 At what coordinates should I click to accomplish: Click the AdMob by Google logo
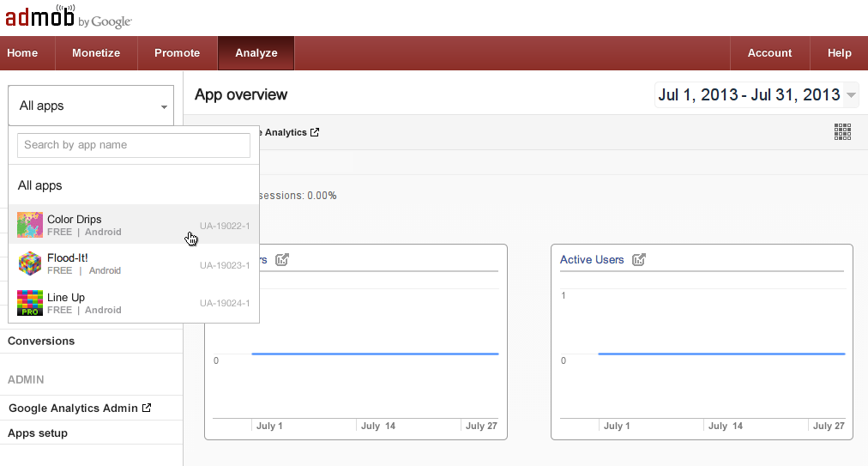pos(68,16)
